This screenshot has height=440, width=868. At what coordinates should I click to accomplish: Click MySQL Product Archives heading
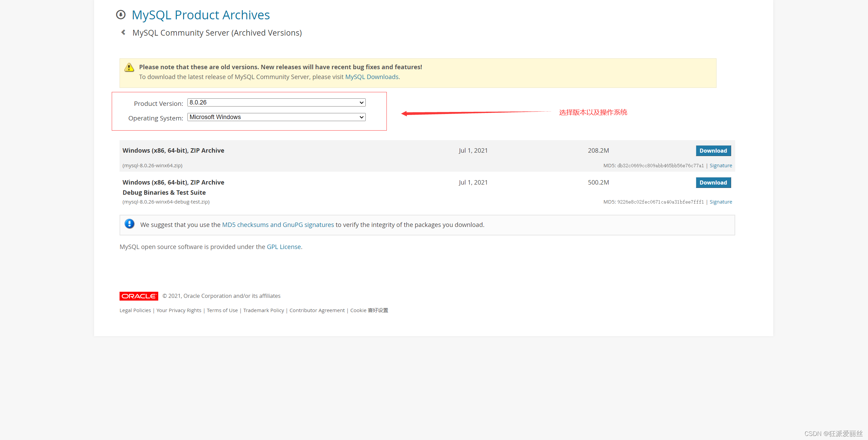coord(200,15)
